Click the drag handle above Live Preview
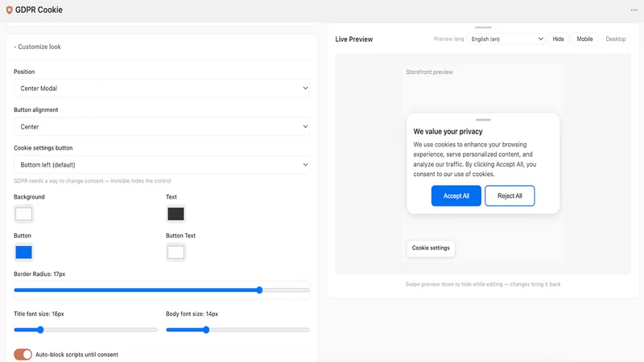Image resolution: width=644 pixels, height=362 pixels. point(483,27)
